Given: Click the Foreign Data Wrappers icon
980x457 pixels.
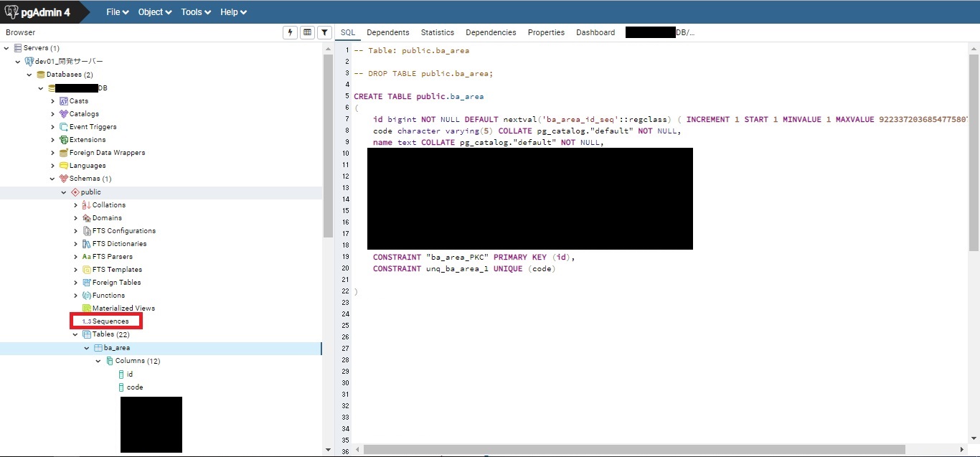Looking at the screenshot, I should pos(64,153).
